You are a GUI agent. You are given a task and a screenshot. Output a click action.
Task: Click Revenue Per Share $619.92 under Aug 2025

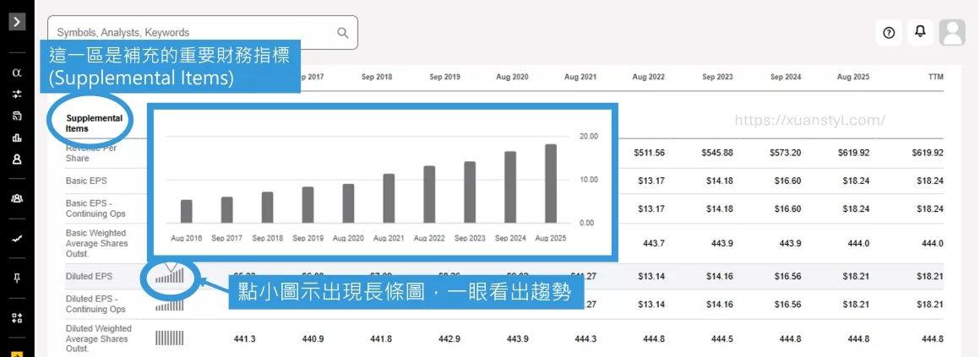coord(853,152)
